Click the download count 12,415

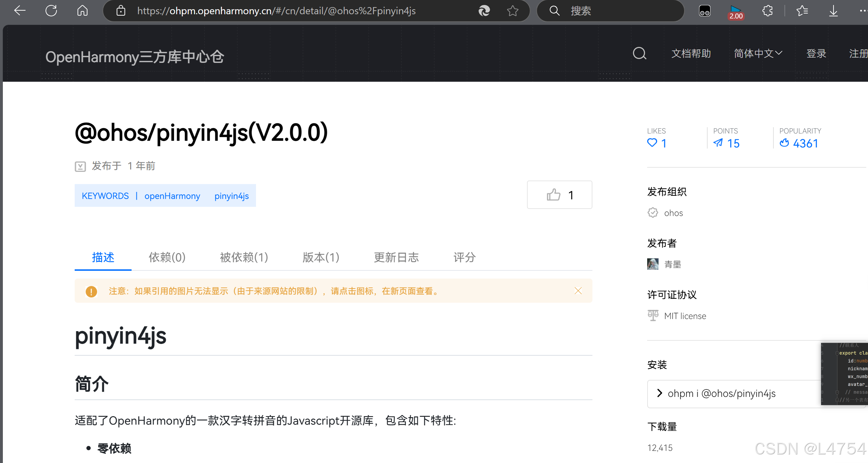pyautogui.click(x=660, y=448)
